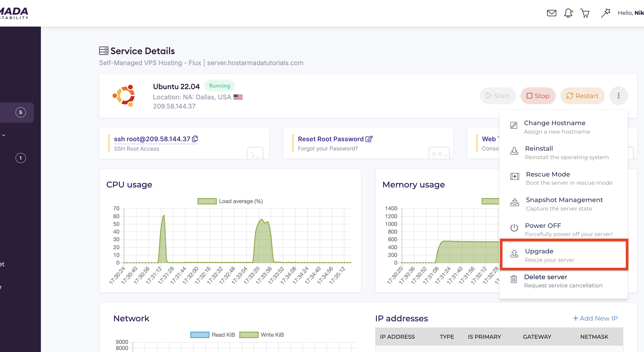Open the mail envelope icon in header
The height and width of the screenshot is (352, 644).
551,13
